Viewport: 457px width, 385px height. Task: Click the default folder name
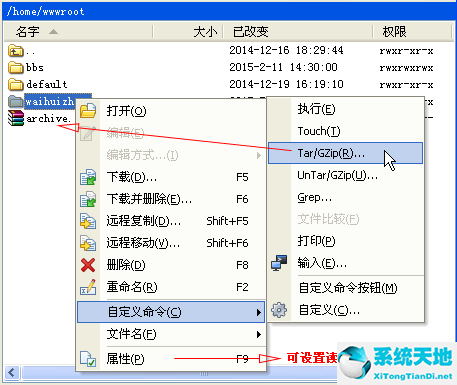[47, 84]
